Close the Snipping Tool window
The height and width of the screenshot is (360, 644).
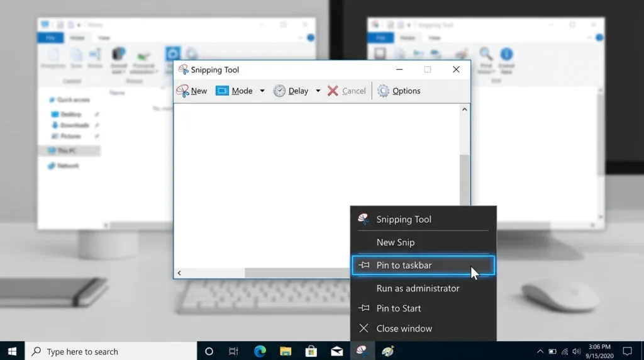point(456,69)
